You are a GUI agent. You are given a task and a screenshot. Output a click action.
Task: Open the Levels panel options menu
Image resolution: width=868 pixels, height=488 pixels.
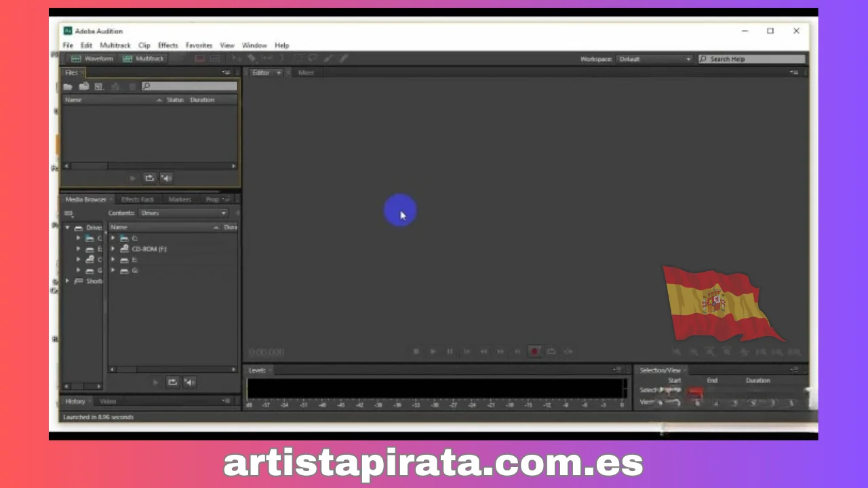pos(618,370)
